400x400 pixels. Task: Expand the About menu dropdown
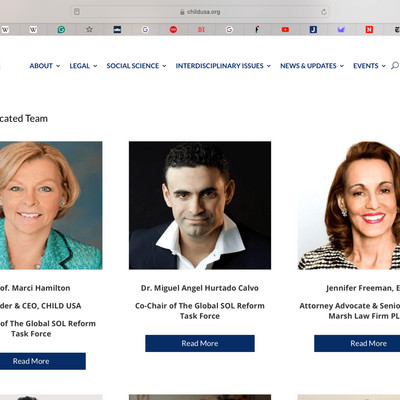point(45,66)
